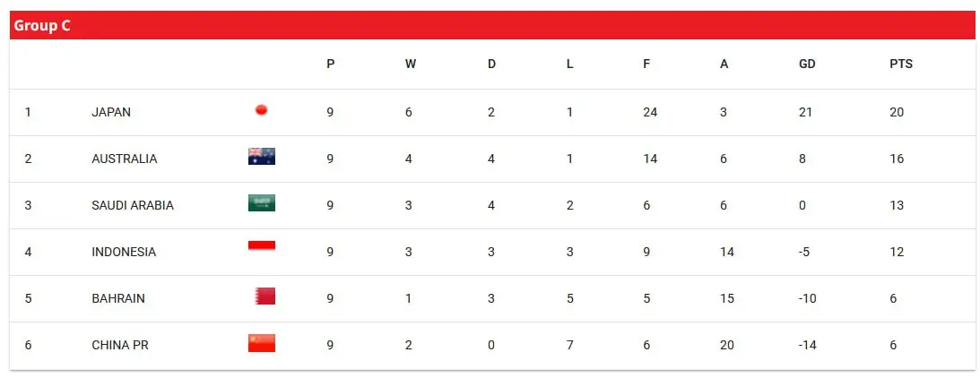Click the Indonesia flag icon
The height and width of the screenshot is (378, 980).
(261, 245)
